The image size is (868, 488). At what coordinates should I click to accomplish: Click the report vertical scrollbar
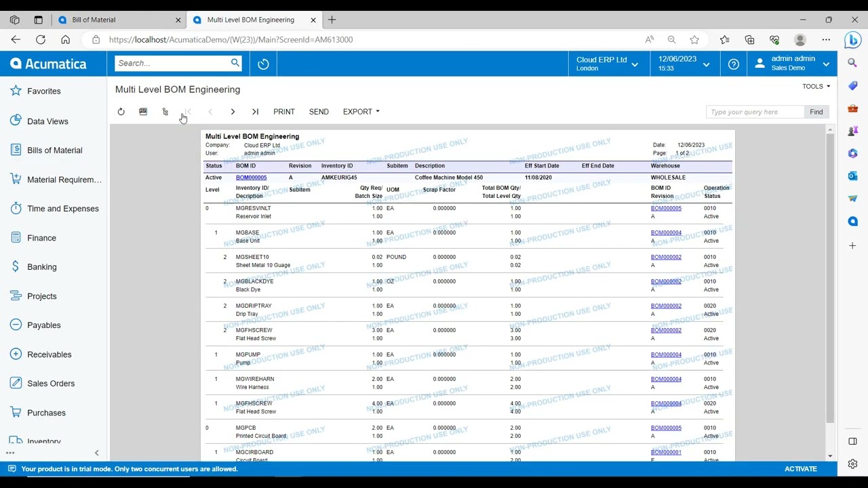point(830,279)
